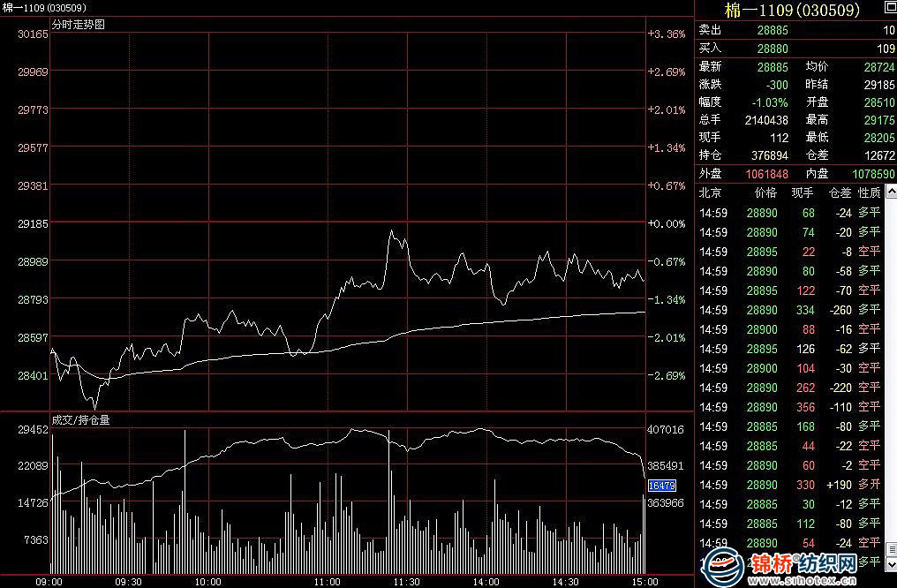
Task: Click the 现手 column header
Action: coord(803,192)
